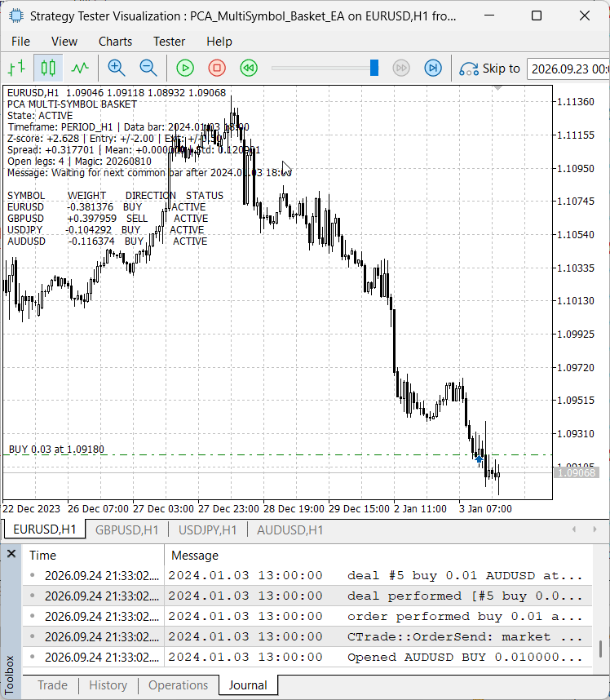The width and height of the screenshot is (610, 700).
Task: Switch to the AUDUSD,H1 chart tab
Action: pos(290,530)
